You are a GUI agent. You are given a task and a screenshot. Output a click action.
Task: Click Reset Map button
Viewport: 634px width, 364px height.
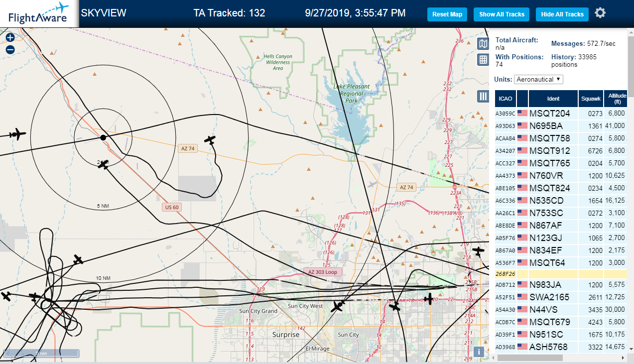447,14
